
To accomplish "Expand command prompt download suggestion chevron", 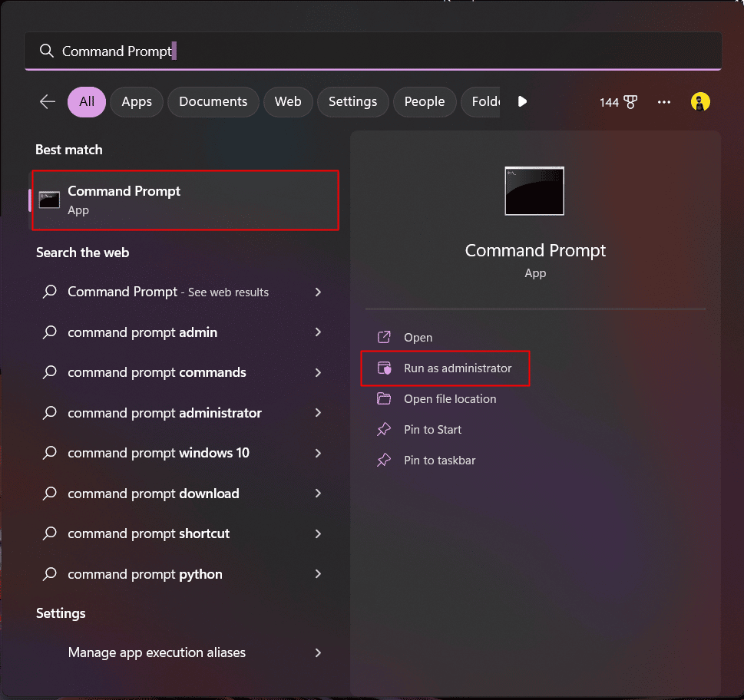I will 318,494.
